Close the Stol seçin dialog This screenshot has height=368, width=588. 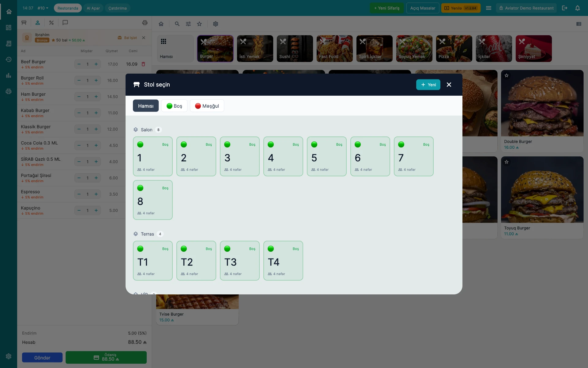449,85
